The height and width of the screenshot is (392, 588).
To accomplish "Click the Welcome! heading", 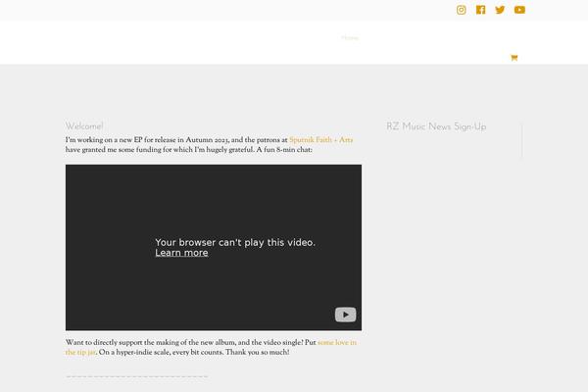I will tap(84, 126).
